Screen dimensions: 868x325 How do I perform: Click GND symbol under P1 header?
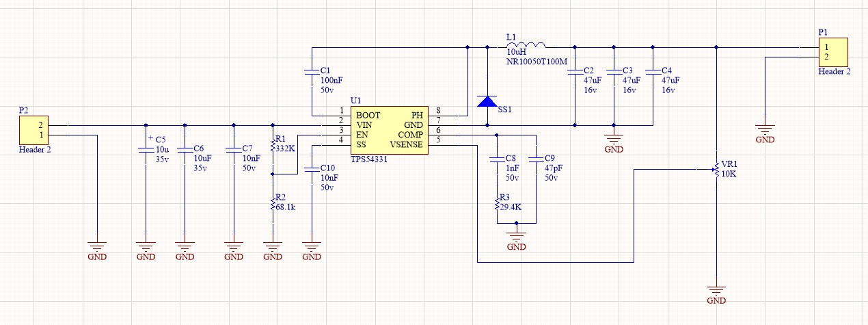pos(765,129)
